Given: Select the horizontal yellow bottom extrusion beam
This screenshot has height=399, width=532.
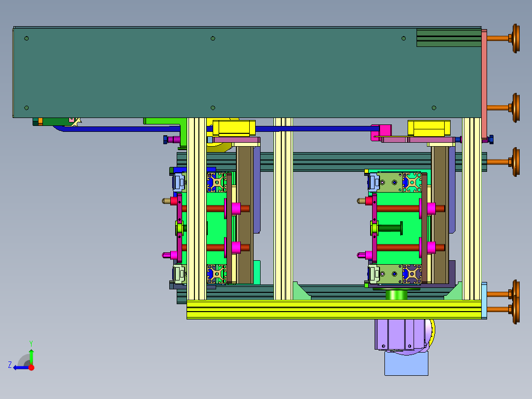Looking at the screenshot, I should [334, 310].
